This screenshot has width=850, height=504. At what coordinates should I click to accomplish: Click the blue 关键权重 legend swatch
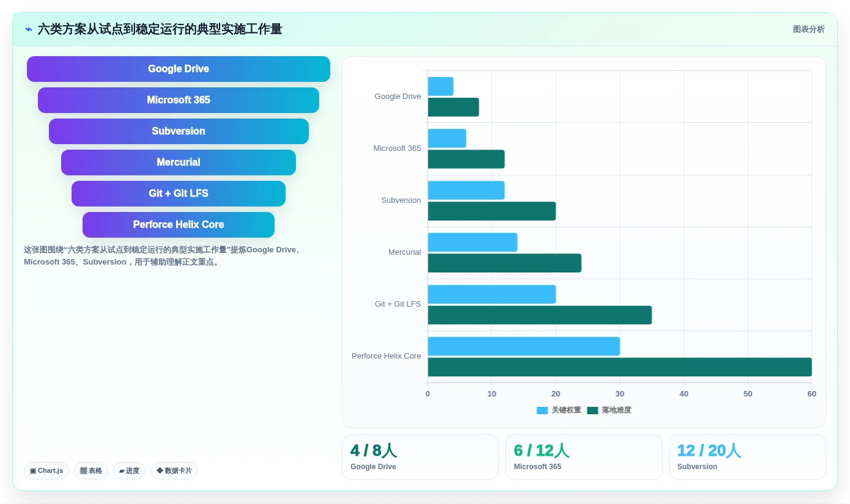coord(542,411)
